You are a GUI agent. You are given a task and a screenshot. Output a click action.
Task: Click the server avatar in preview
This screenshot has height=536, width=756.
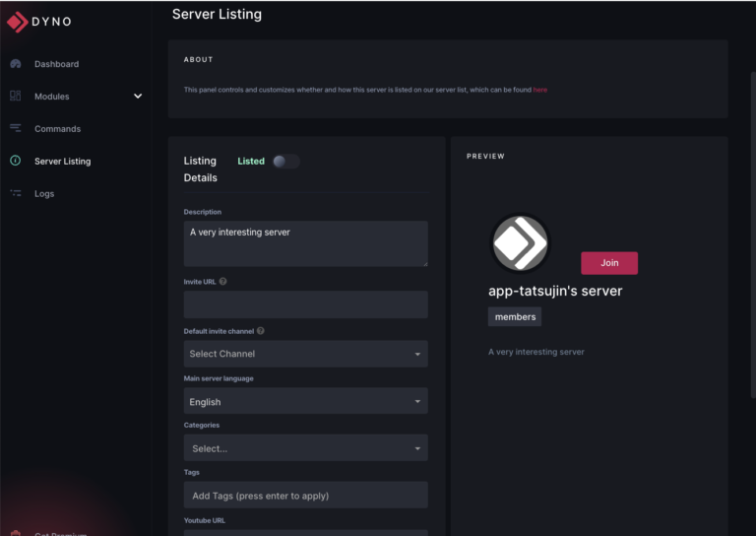pos(520,243)
